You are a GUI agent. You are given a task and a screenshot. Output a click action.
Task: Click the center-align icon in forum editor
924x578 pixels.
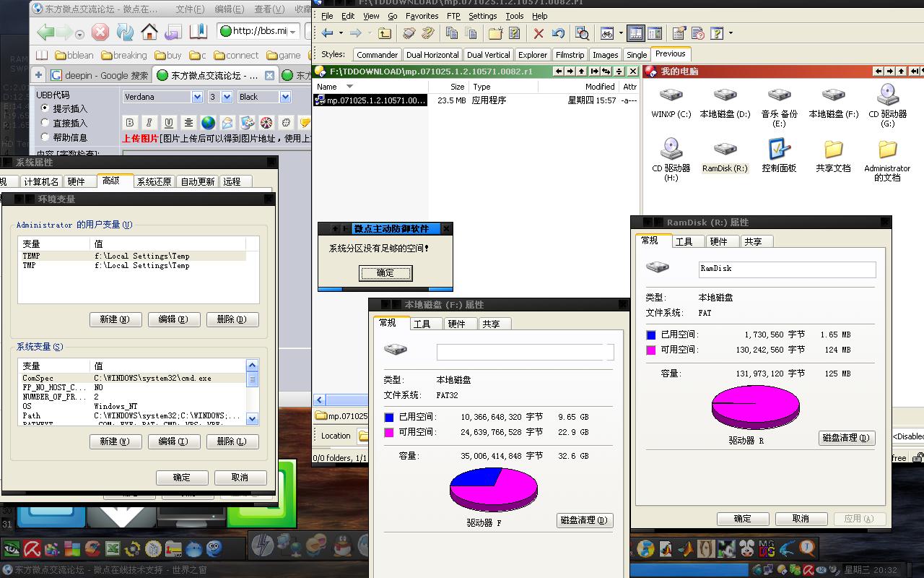188,123
